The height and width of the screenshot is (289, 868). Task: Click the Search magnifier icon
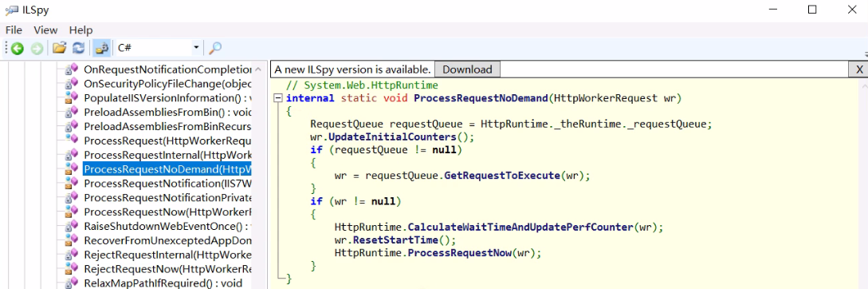click(x=214, y=48)
